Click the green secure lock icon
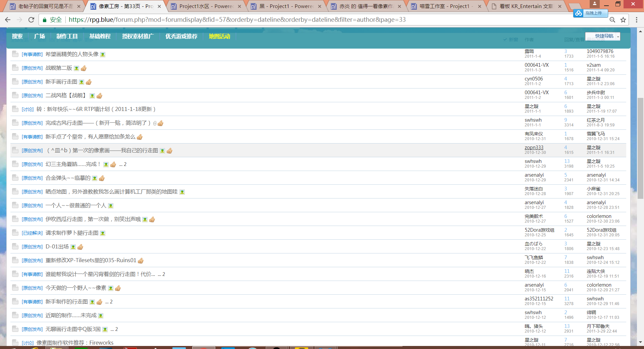Screen dimensions: 644x349 [44, 20]
